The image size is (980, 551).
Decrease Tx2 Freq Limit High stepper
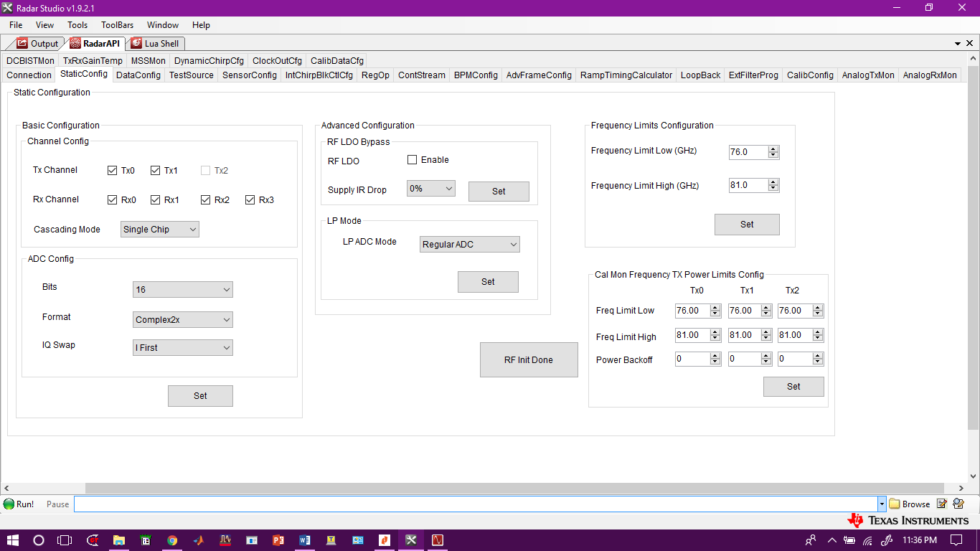point(818,339)
